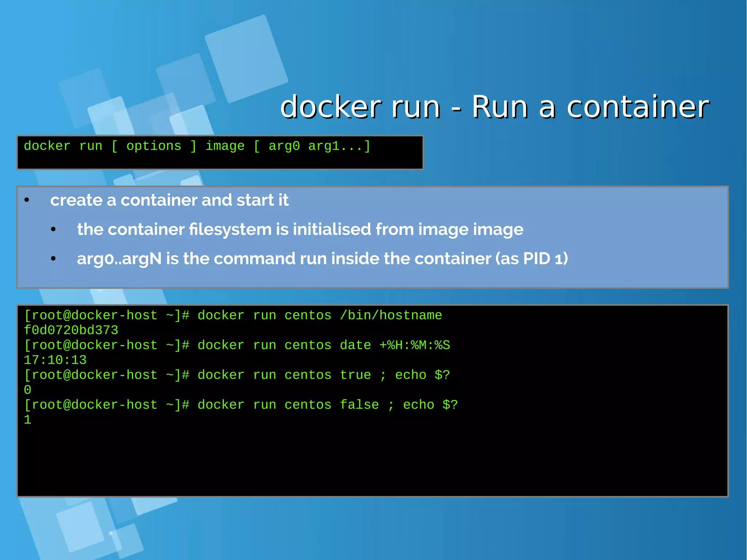
Task: Click the command 'docker run centos false ; echo $?'
Action: pos(328,405)
